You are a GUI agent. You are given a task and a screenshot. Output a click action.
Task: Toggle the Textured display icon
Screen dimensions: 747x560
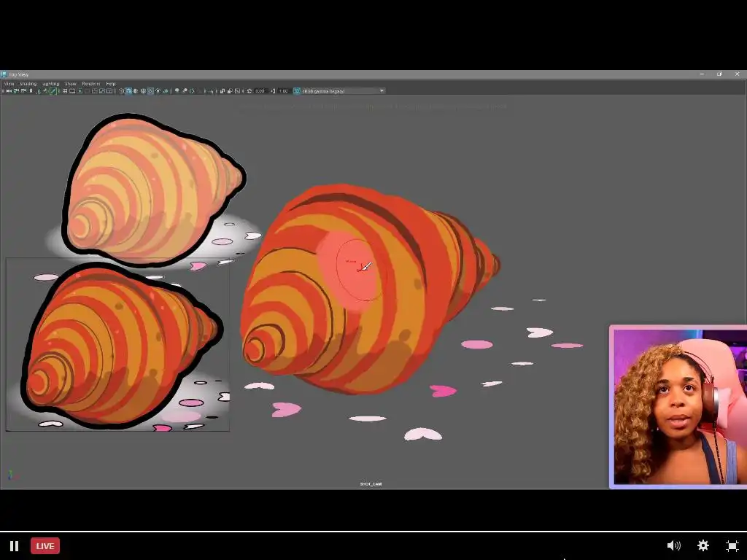pos(150,91)
